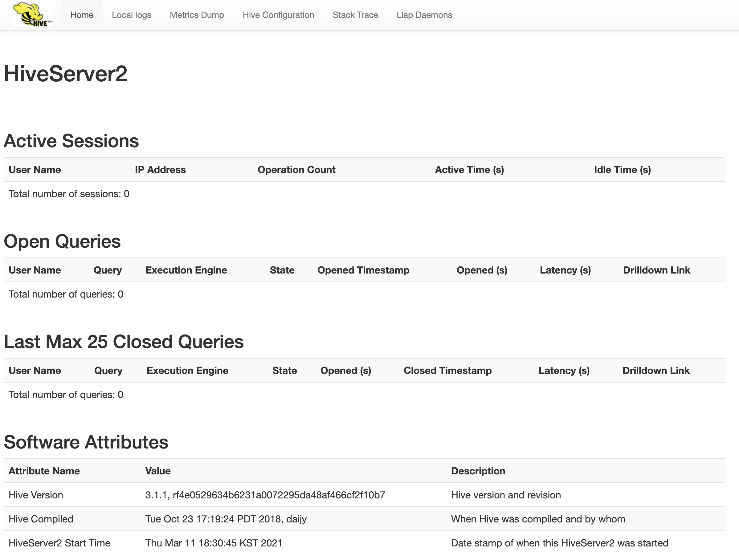Click the Idle Time (s) column header
Viewport: 739px width, 560px height.
pyautogui.click(x=623, y=170)
